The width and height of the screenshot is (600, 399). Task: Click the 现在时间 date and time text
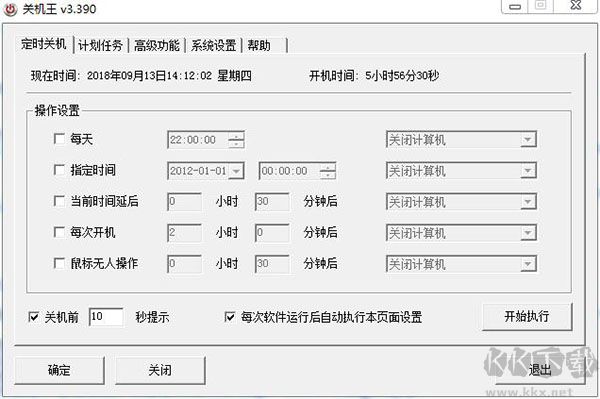pos(141,75)
